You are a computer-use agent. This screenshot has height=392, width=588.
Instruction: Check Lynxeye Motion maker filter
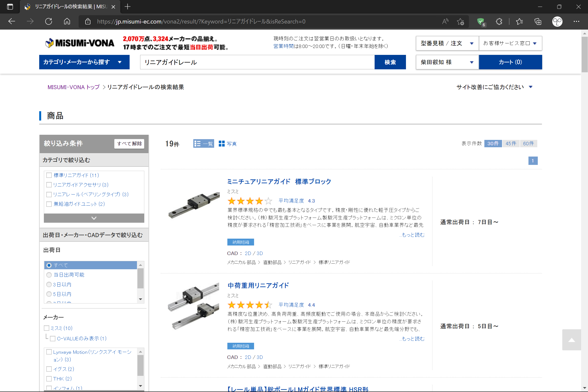click(x=49, y=352)
